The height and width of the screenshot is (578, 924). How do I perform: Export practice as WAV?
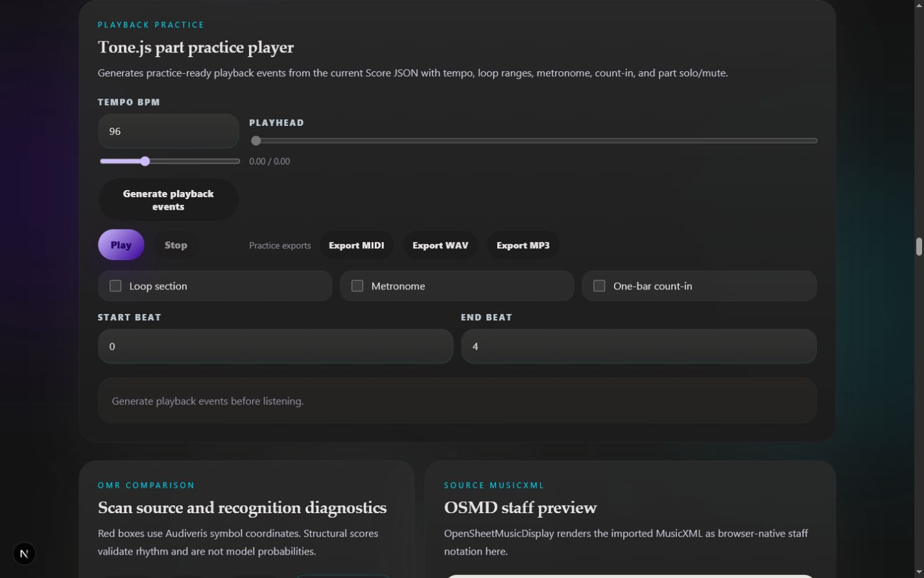pyautogui.click(x=440, y=245)
